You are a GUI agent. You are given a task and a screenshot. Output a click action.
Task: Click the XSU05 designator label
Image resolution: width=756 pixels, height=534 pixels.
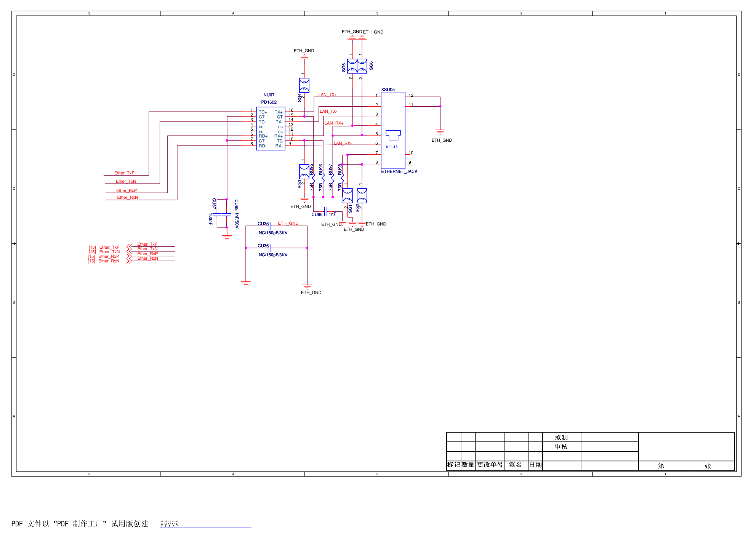pos(388,90)
